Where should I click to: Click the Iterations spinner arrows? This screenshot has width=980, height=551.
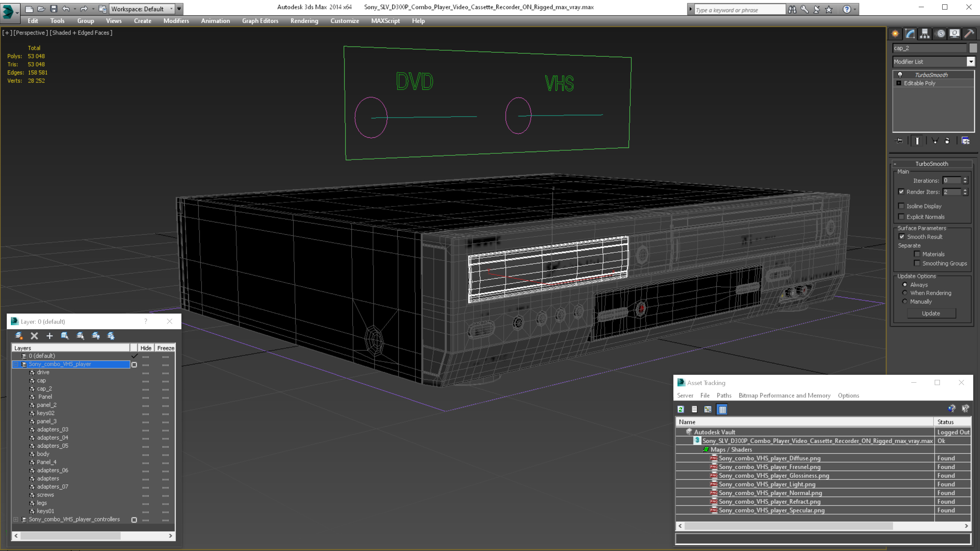965,181
